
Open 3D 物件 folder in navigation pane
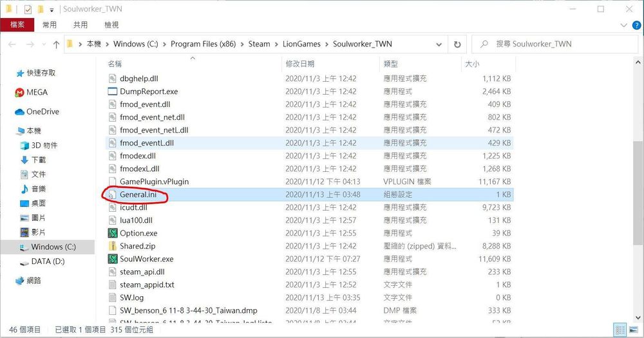click(x=44, y=146)
